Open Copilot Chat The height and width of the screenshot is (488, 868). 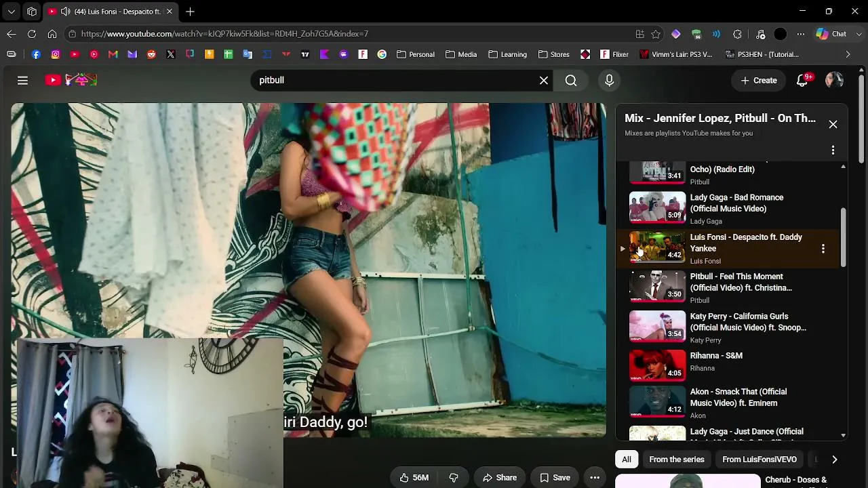click(x=831, y=34)
